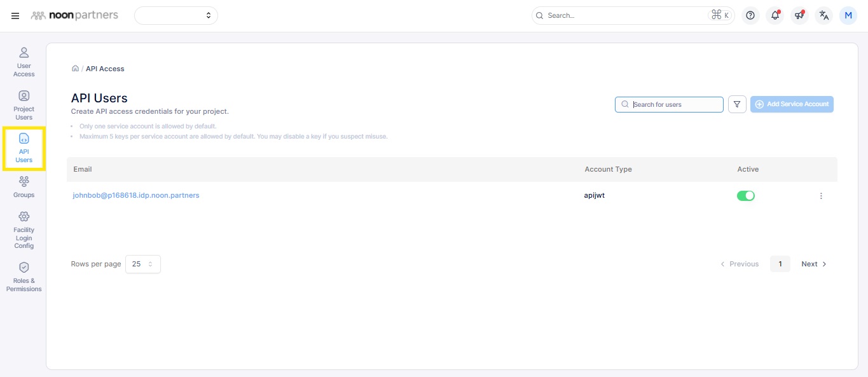Image resolution: width=868 pixels, height=377 pixels.
Task: Open the johnbob@p168618.idp.noon.partners email link
Action: click(x=136, y=195)
